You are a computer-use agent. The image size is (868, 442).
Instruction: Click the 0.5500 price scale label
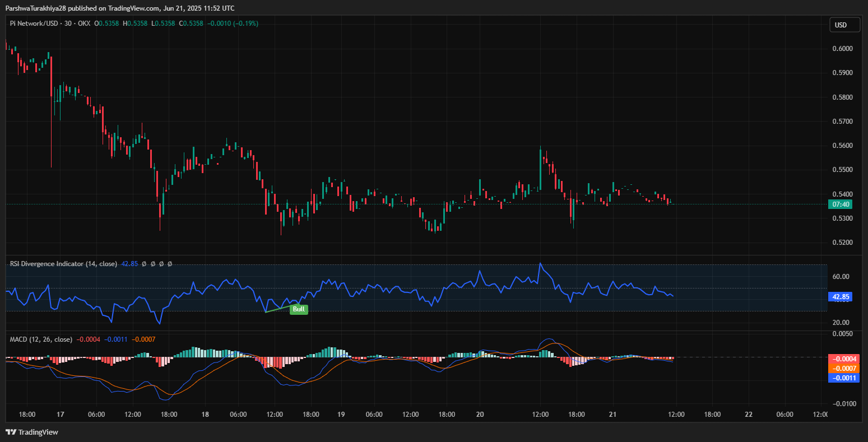click(x=842, y=170)
